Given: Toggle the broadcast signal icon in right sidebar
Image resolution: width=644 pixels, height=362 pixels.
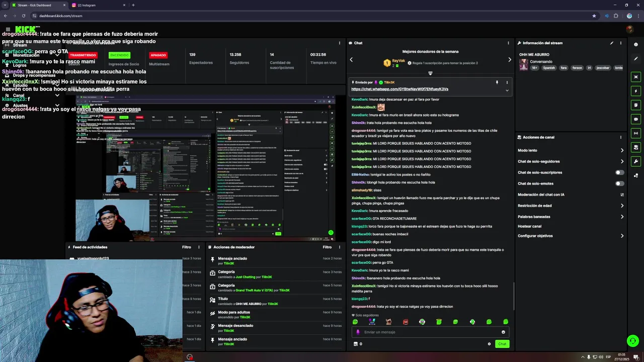Looking at the screenshot, I should coord(636,133).
